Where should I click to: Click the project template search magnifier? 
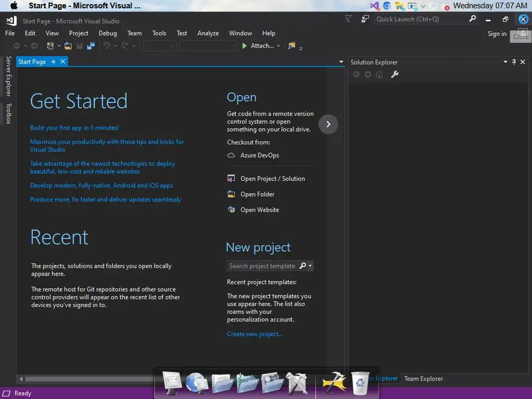(303, 265)
